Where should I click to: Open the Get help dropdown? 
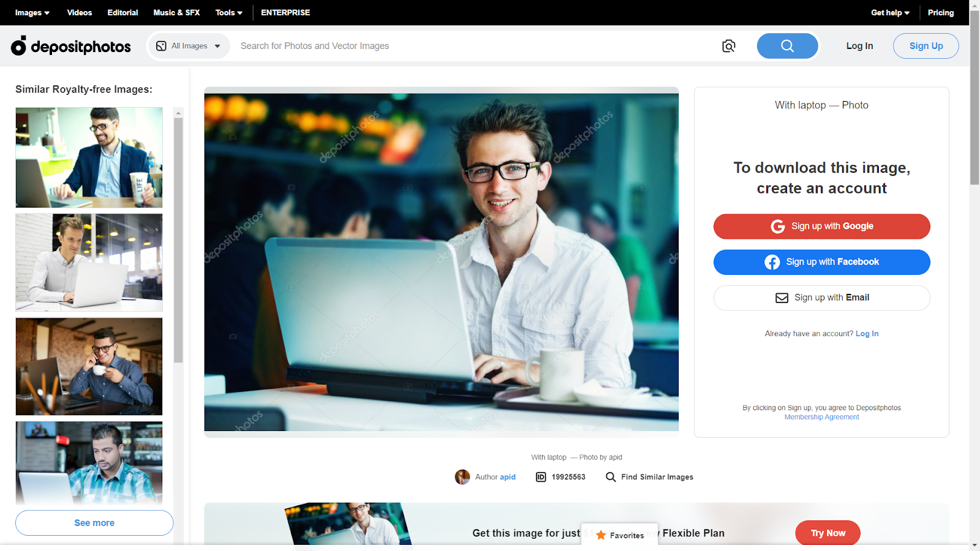891,12
